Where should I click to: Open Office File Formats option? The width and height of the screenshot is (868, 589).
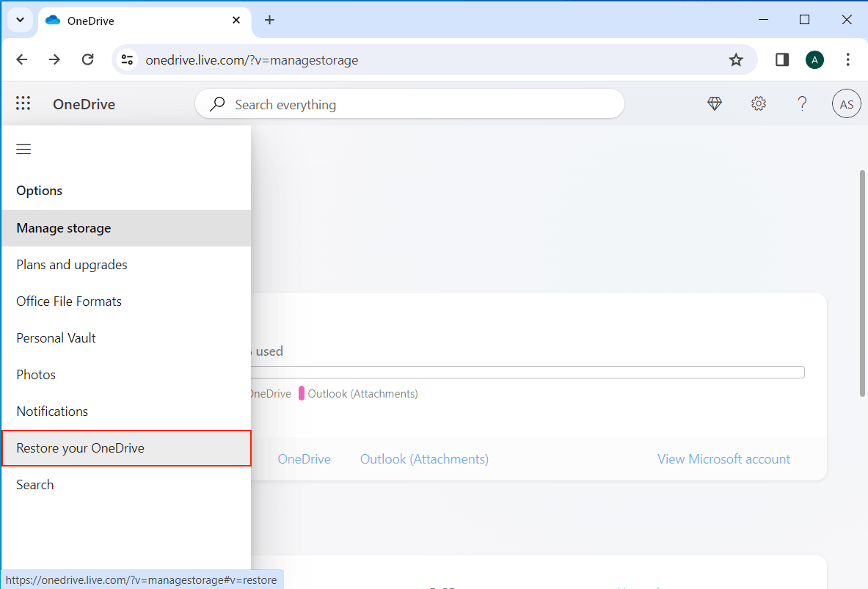pyautogui.click(x=126, y=301)
